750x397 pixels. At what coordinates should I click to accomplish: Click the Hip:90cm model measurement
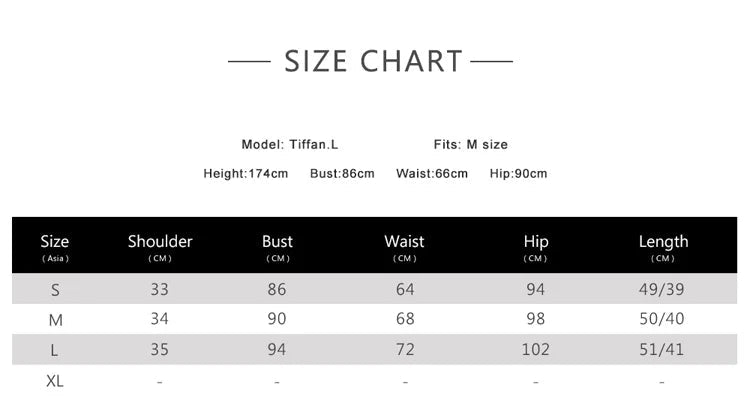[518, 174]
